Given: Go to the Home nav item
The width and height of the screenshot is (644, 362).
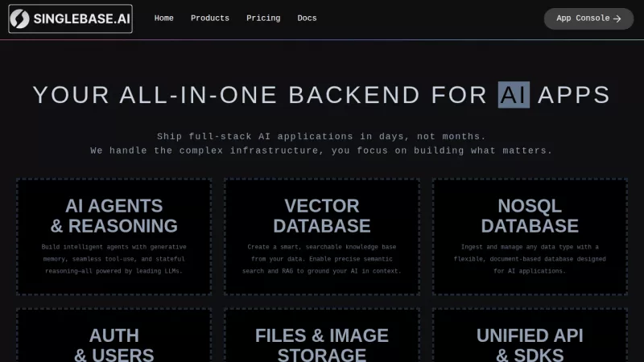Looking at the screenshot, I should click(x=163, y=18).
